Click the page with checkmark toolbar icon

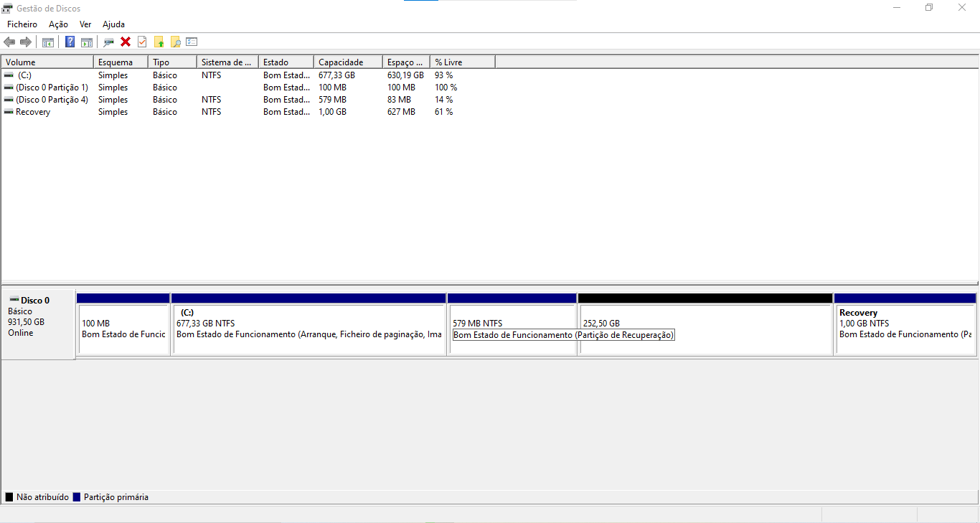pos(142,42)
